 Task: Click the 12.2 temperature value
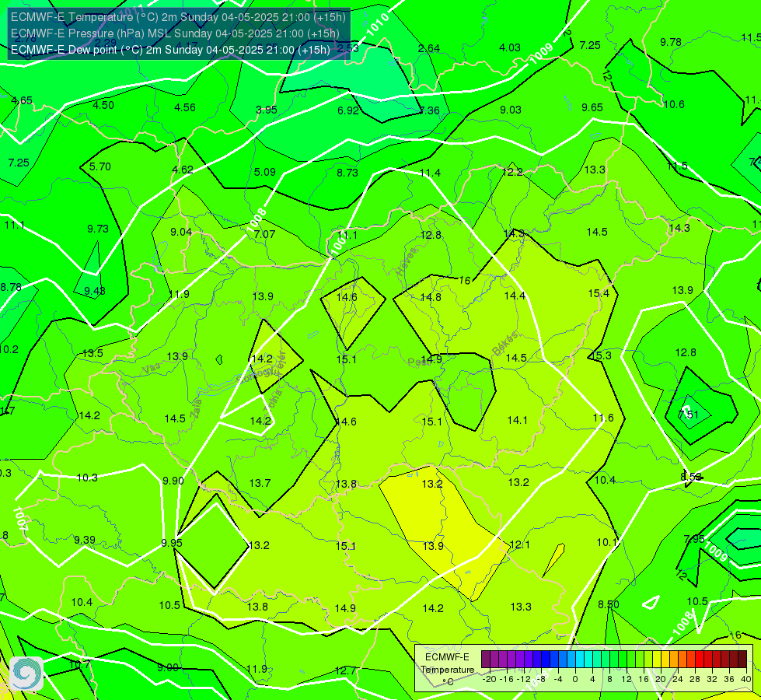coord(512,172)
